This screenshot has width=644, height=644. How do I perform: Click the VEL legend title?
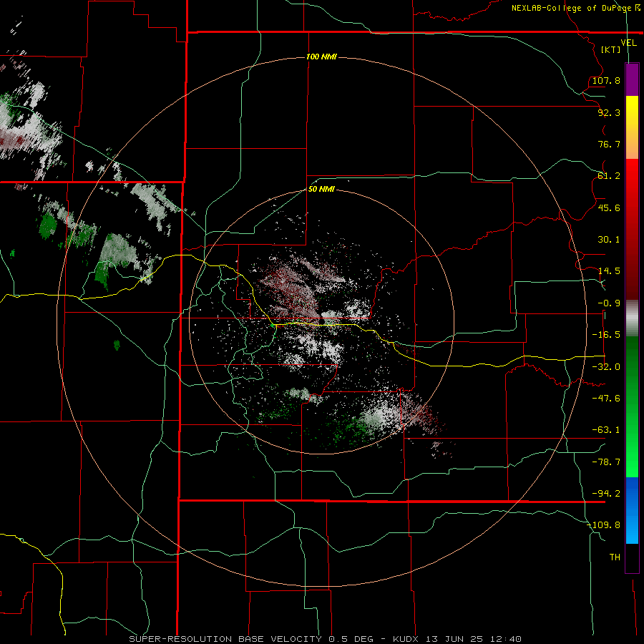(x=628, y=42)
